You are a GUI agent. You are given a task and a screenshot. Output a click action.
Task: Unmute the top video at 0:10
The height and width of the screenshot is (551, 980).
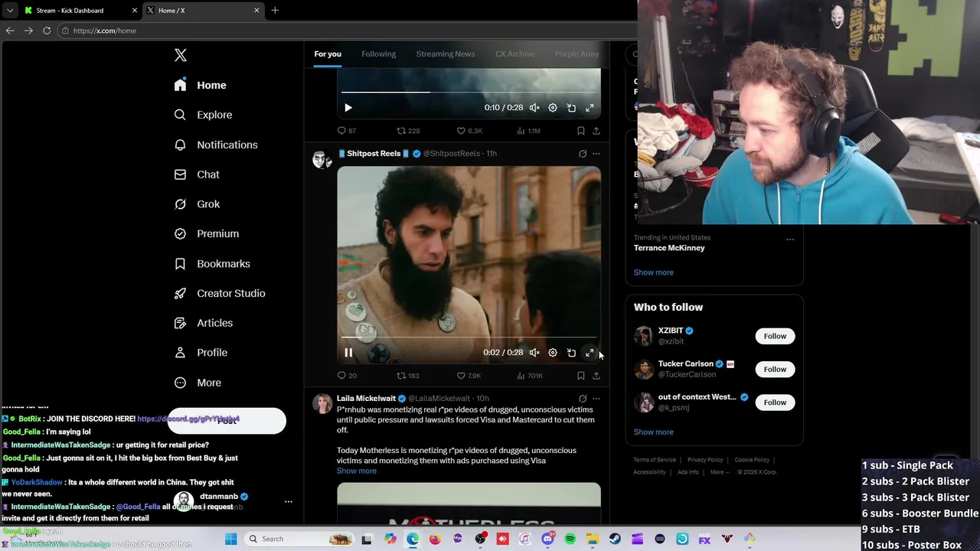click(x=534, y=108)
